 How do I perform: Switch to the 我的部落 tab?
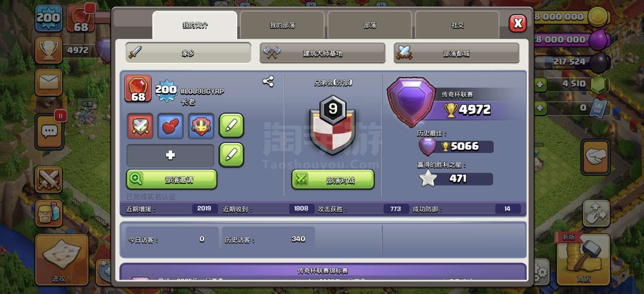282,25
